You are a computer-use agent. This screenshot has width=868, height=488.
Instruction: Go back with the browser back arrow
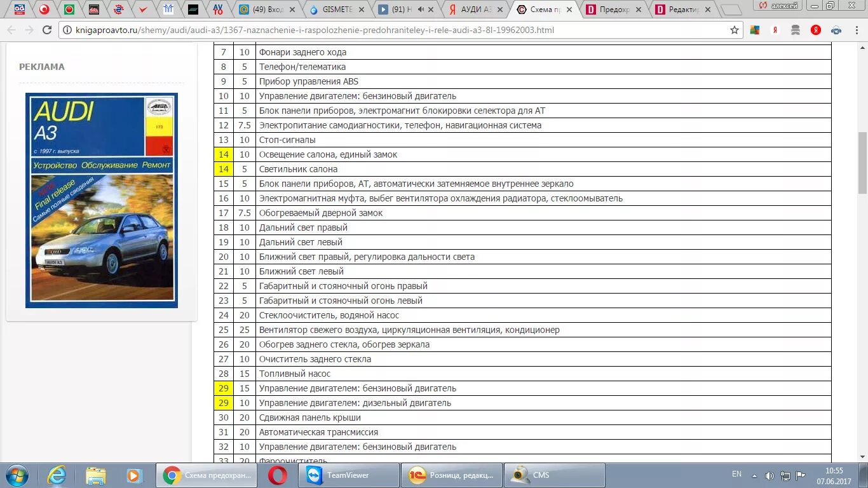pyautogui.click(x=11, y=30)
